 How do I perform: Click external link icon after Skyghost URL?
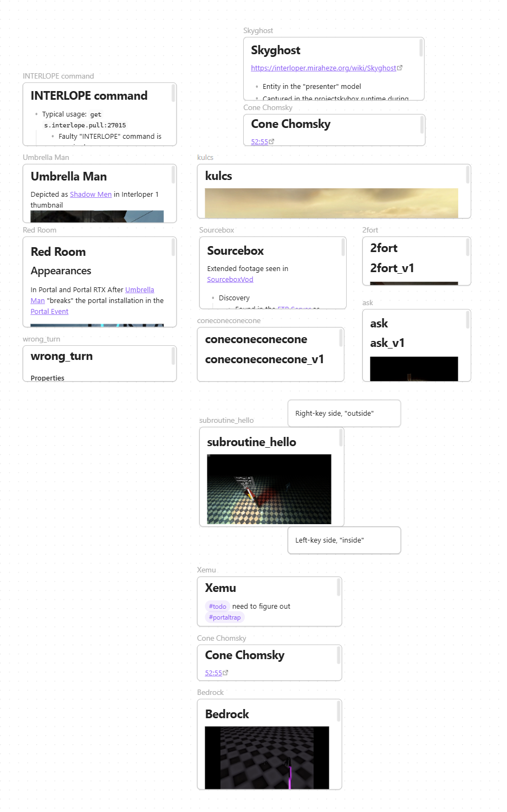pyautogui.click(x=400, y=68)
